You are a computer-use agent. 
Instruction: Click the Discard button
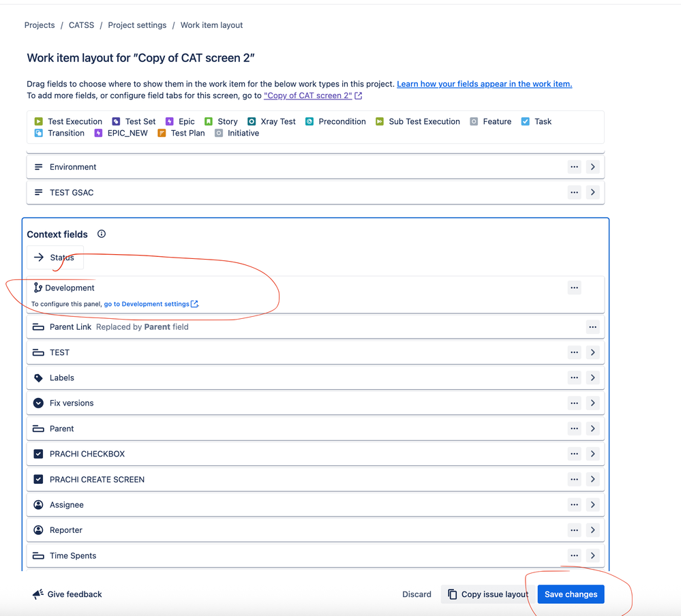coord(417,594)
